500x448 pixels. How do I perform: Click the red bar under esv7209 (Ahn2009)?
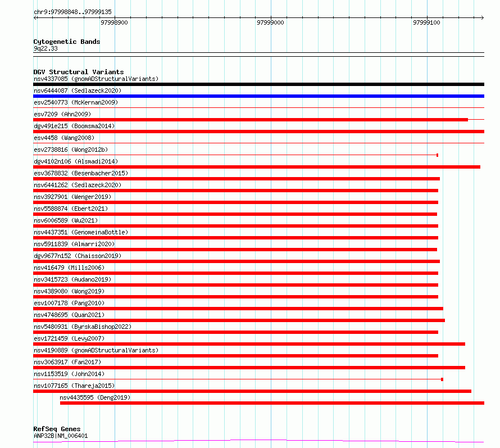[251, 120]
